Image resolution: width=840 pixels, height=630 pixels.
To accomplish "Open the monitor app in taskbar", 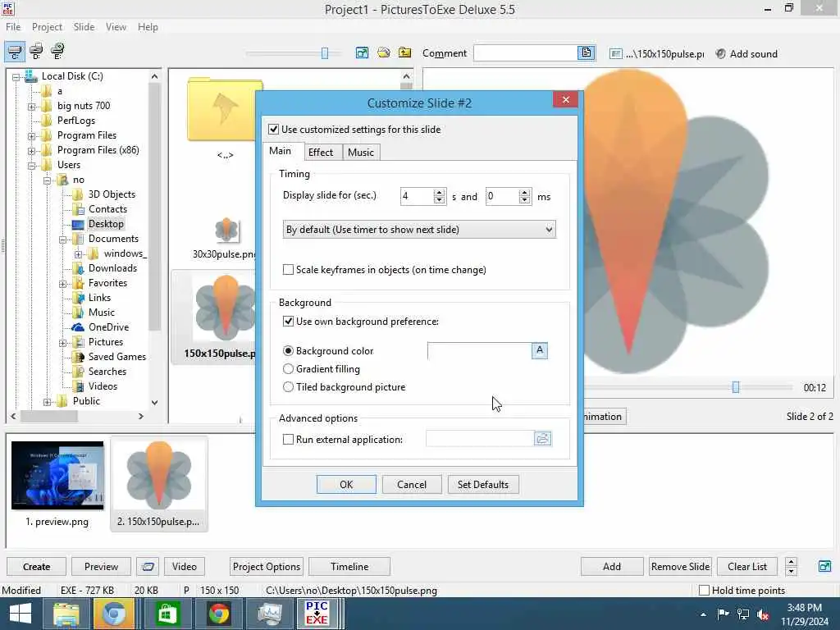I will click(x=269, y=614).
